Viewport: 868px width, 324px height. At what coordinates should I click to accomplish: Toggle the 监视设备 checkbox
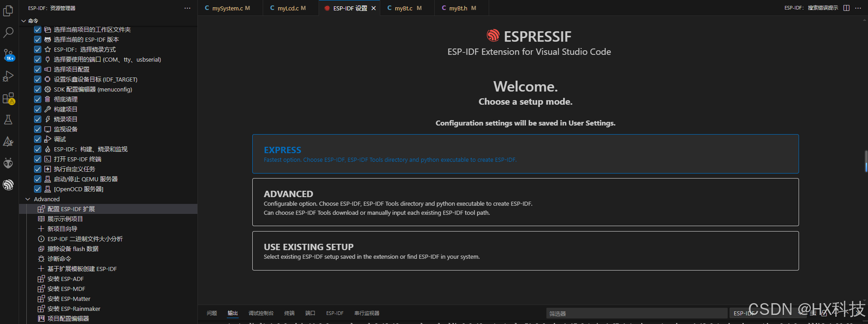pos(38,129)
